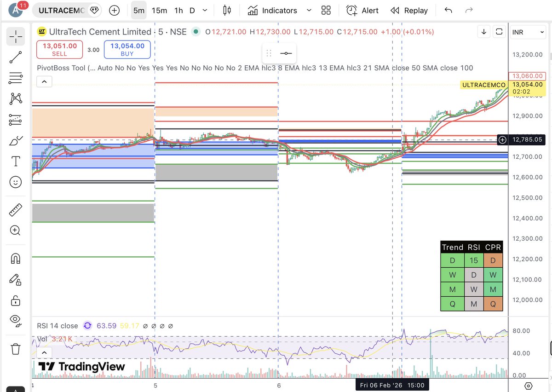552x392 pixels.
Task: Click the trash icon to remove objects
Action: click(16, 349)
